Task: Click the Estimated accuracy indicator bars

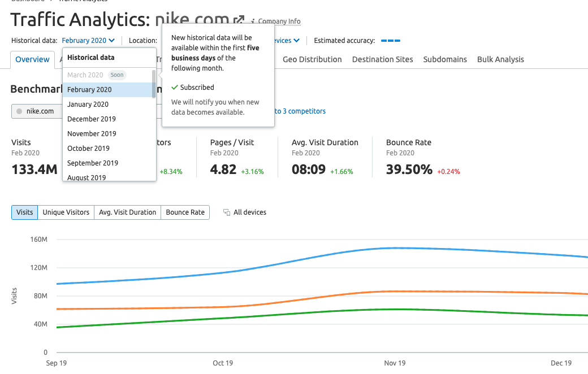Action: coord(390,41)
